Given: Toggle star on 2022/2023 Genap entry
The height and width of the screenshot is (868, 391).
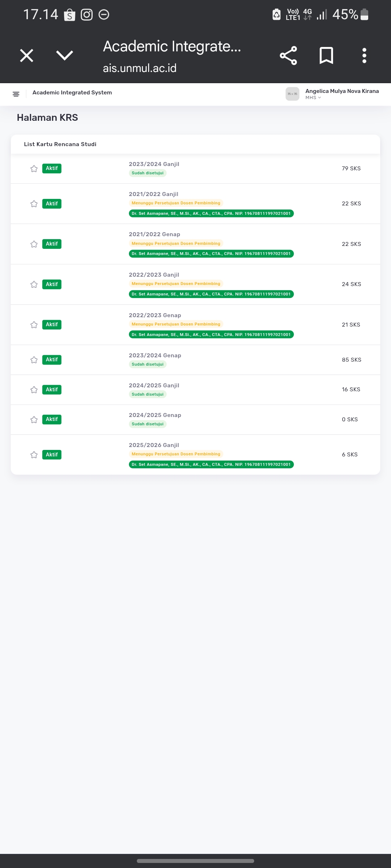Looking at the screenshot, I should (34, 325).
